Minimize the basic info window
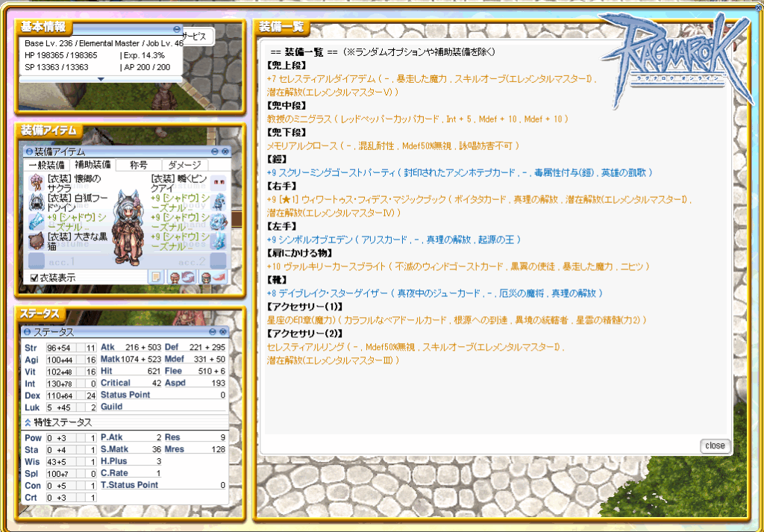Screen dimensions: 764x532 click(x=177, y=29)
